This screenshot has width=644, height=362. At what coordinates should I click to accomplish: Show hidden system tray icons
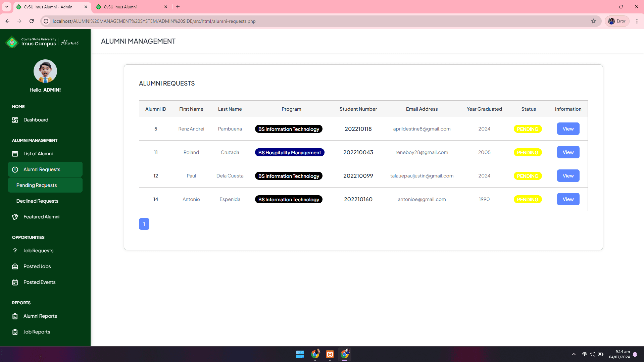[574, 354]
